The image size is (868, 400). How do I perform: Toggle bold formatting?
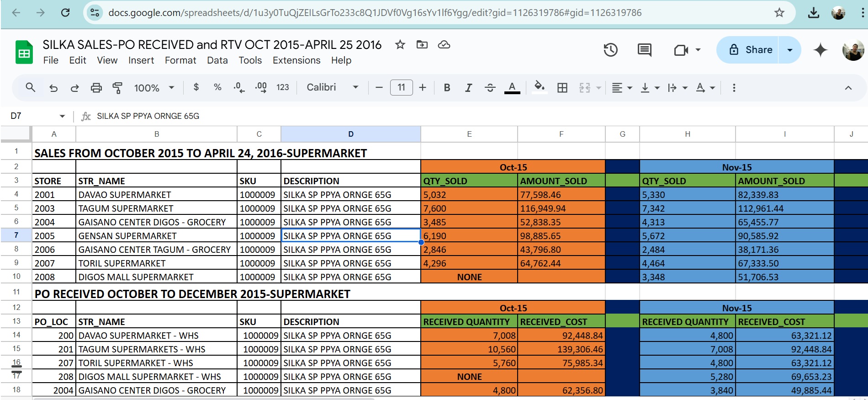pos(447,88)
